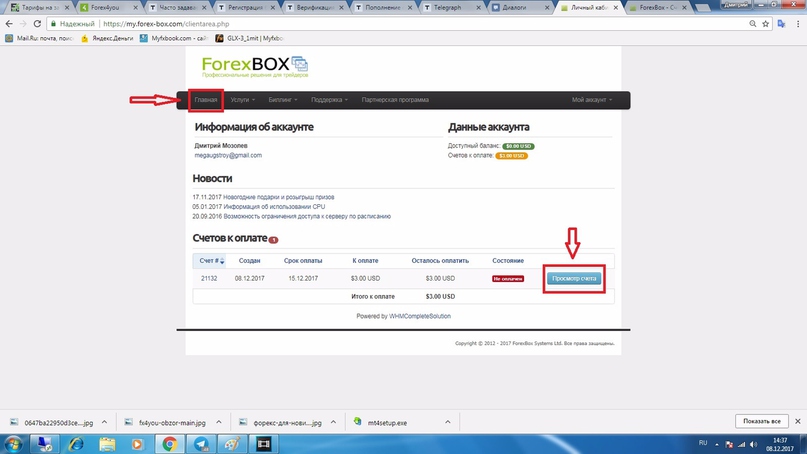Click the translate extension icon
Screen dimensions: 807x454
pyautogui.click(x=781, y=24)
